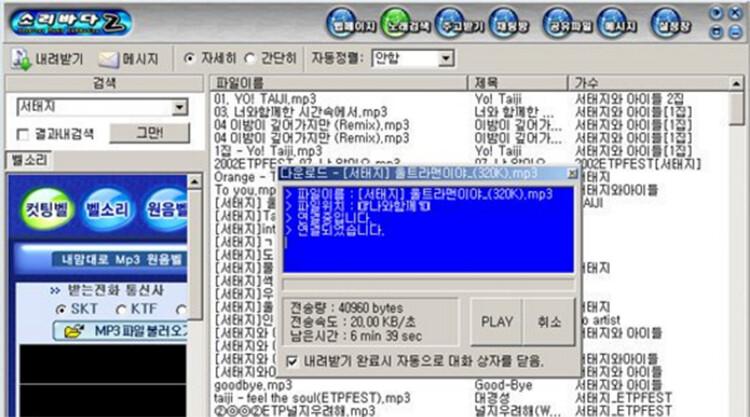This screenshot has width=750, height=417.
Task: Click the PLAY button in download dialog
Action: [x=496, y=322]
